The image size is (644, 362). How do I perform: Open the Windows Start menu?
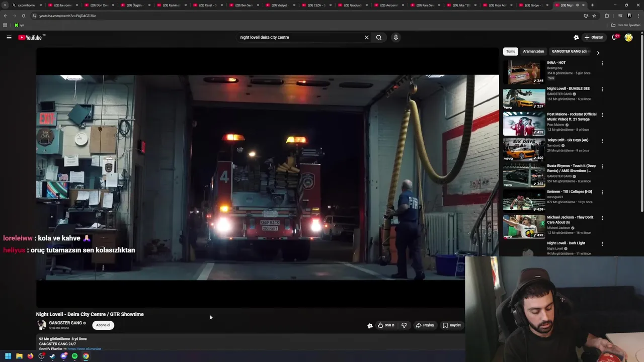click(8, 356)
